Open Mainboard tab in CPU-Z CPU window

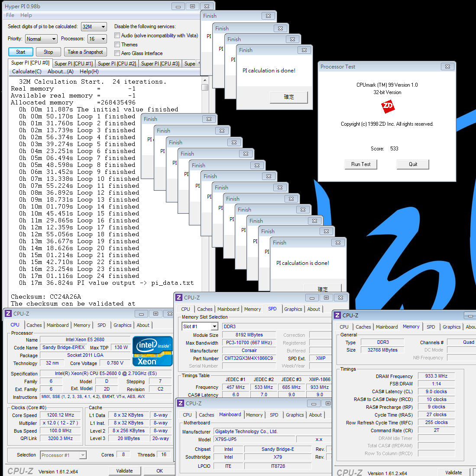58,325
